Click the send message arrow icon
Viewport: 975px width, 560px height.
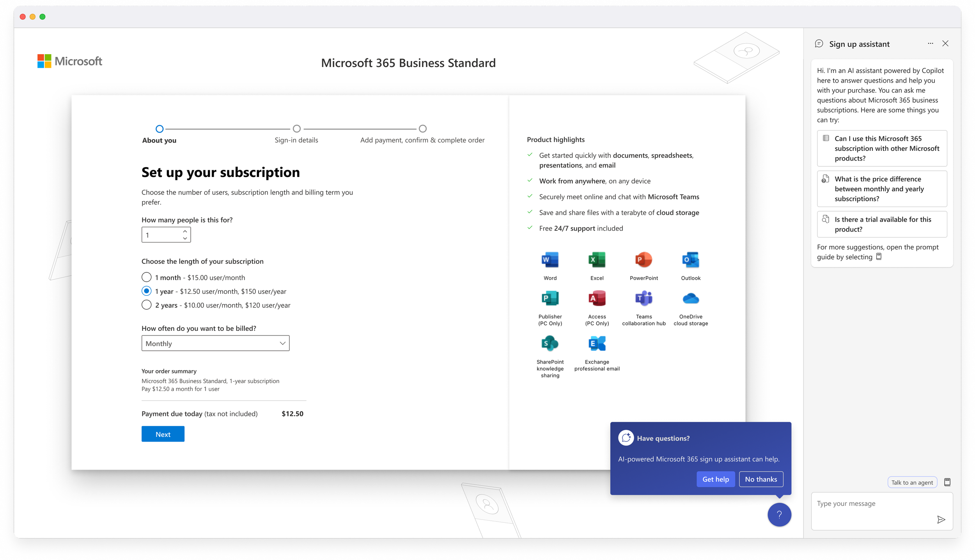pos(941,519)
